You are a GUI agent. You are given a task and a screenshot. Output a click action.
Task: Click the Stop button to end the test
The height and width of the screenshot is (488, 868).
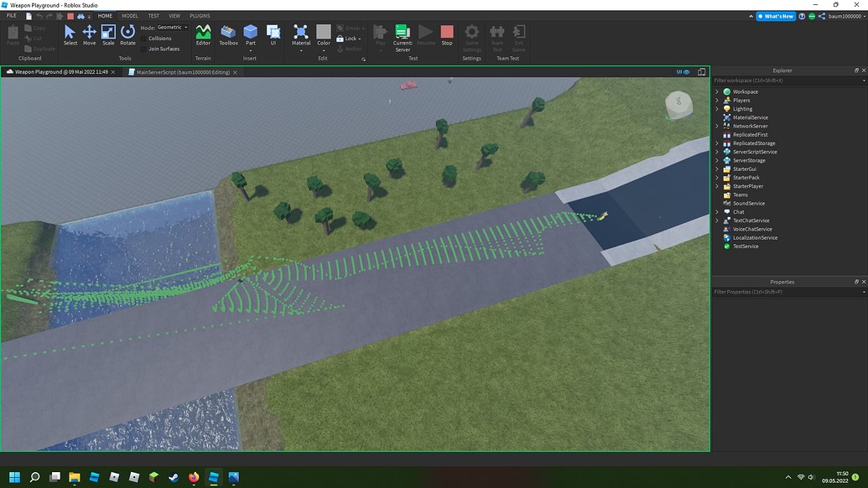tap(446, 34)
